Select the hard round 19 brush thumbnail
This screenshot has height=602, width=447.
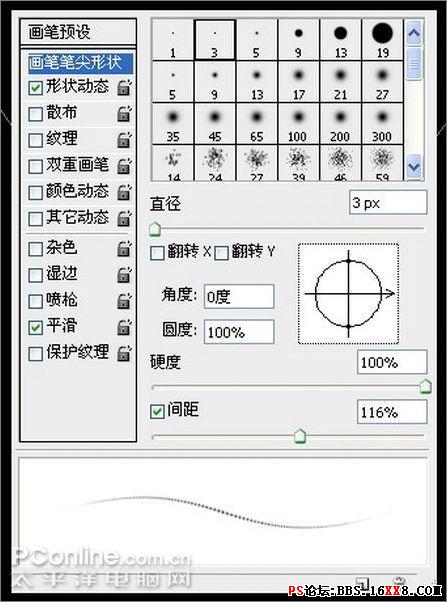point(382,40)
